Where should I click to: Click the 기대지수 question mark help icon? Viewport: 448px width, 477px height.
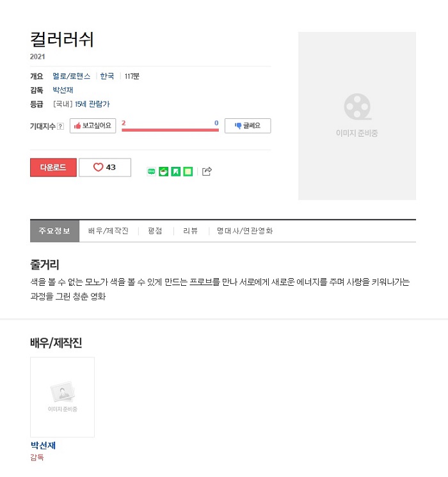pos(61,126)
